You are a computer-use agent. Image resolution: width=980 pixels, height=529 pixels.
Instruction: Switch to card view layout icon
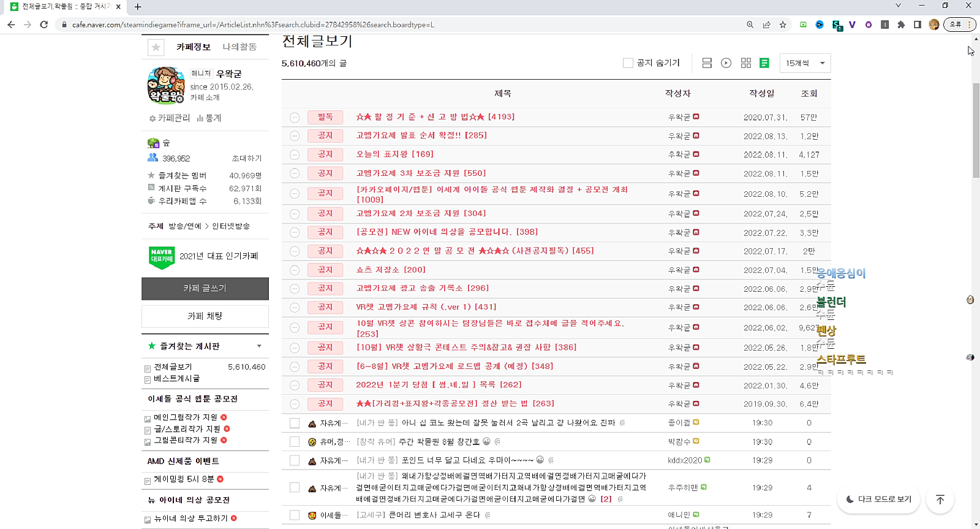[x=707, y=63]
